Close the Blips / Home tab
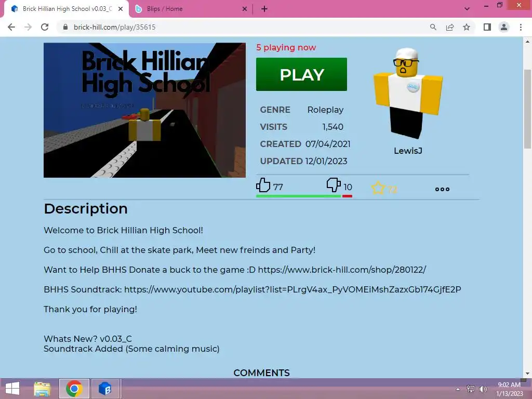This screenshot has width=532, height=399. (x=245, y=9)
